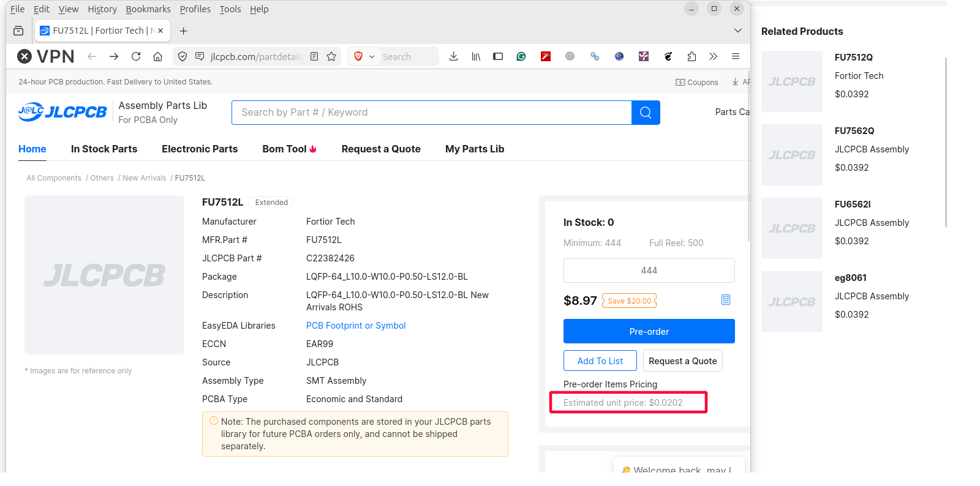This screenshot has width=980, height=486.
Task: Open the File menu
Action: [x=18, y=9]
